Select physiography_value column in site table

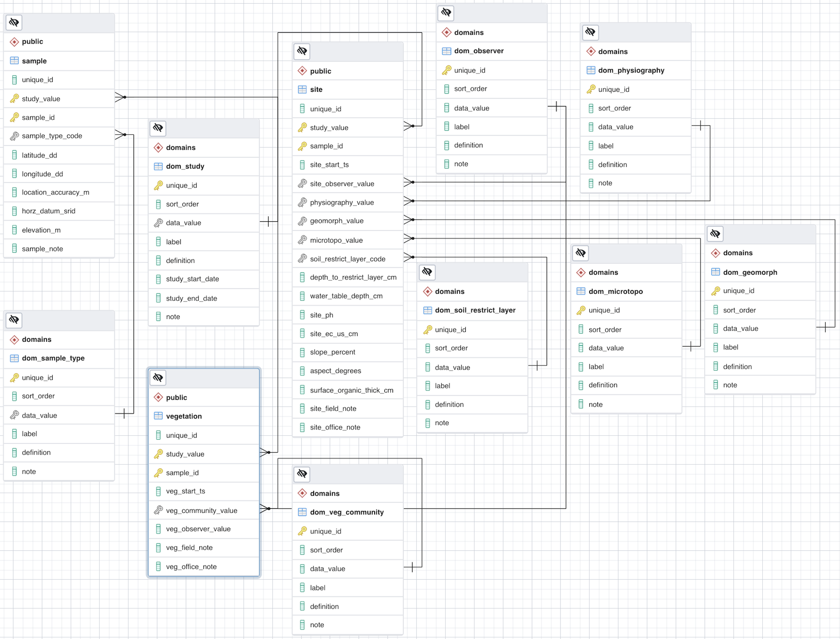coord(342,203)
